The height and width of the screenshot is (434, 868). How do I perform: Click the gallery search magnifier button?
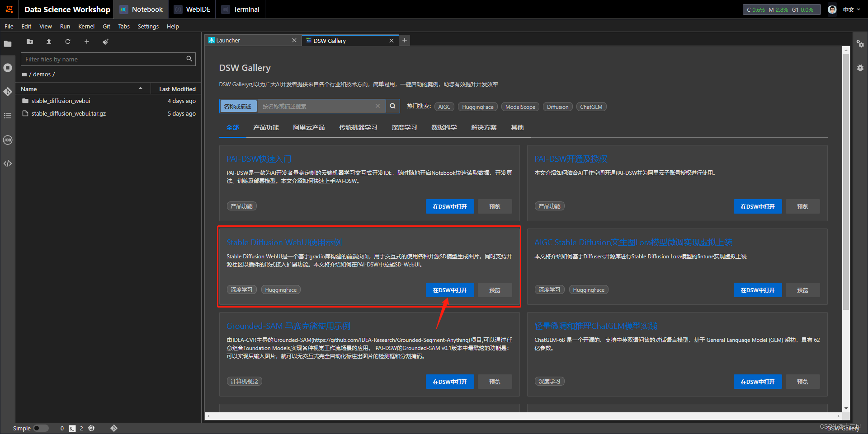(x=393, y=106)
